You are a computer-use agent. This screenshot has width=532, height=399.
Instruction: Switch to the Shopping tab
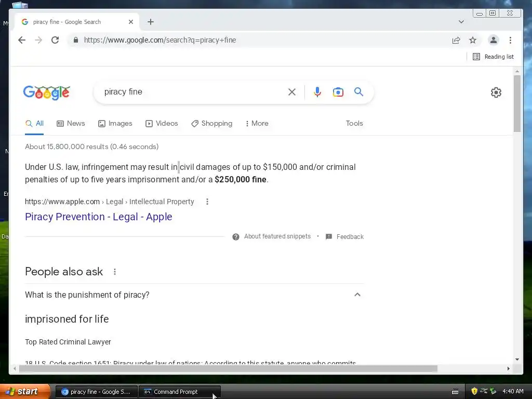212,124
